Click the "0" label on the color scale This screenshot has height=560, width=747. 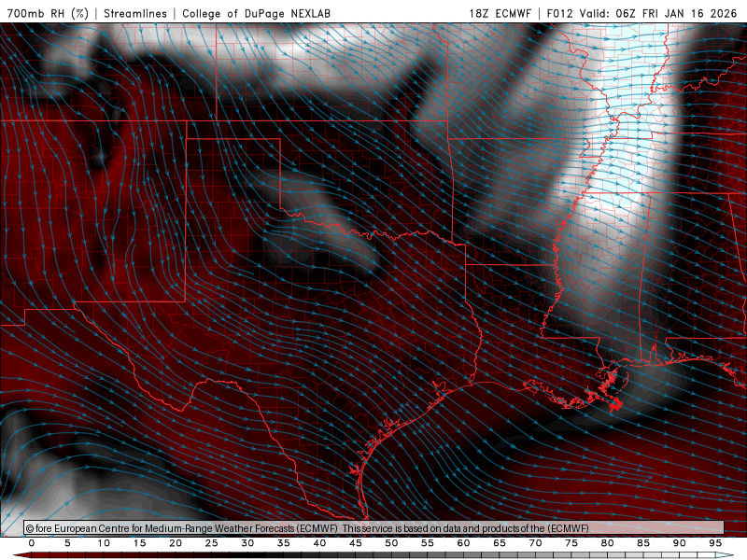tap(32, 543)
